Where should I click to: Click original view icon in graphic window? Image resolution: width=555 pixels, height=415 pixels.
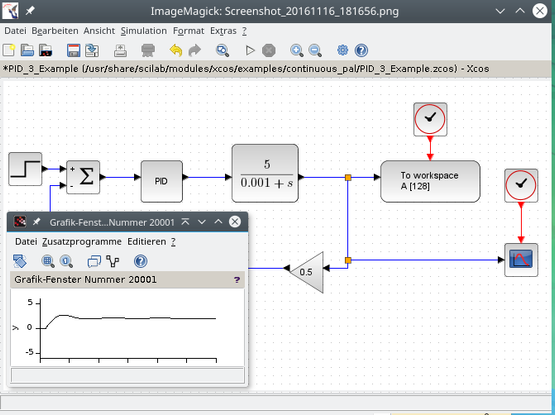click(66, 261)
